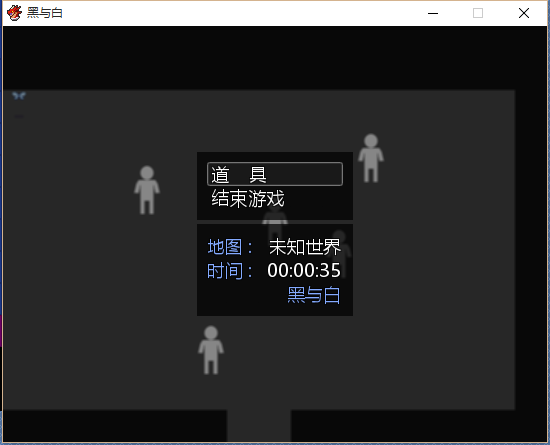Click the blue 黑与白 title in info panel

click(x=314, y=295)
